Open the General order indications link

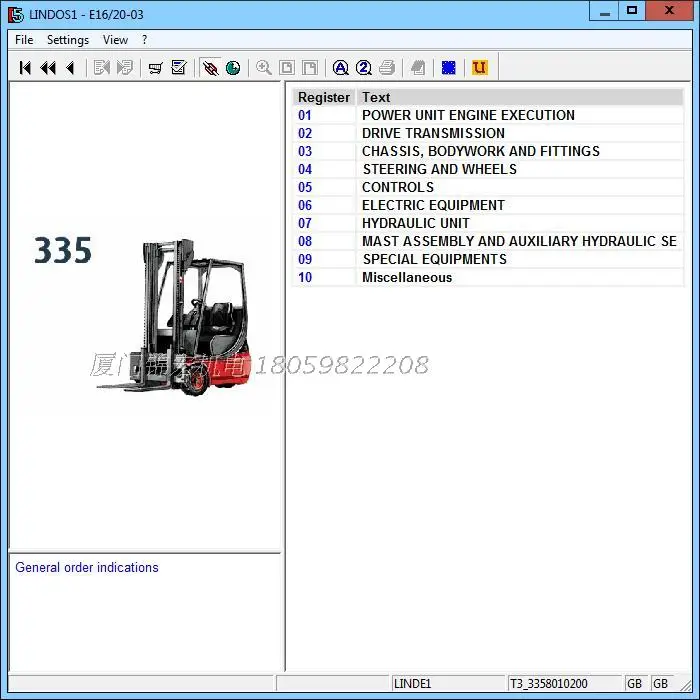click(87, 567)
